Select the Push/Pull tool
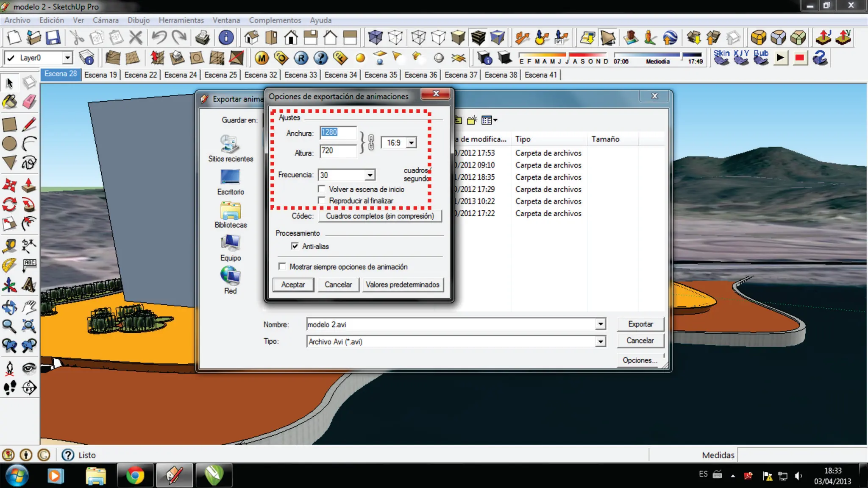 [29, 185]
